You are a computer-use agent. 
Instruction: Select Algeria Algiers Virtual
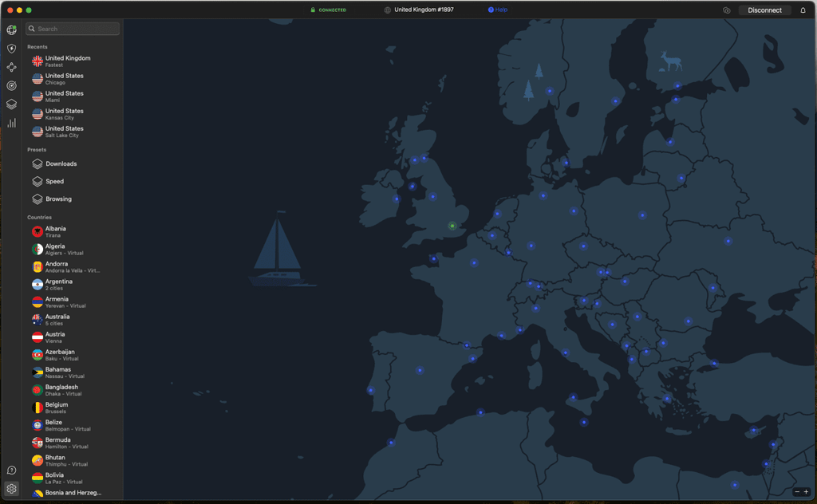(x=73, y=250)
